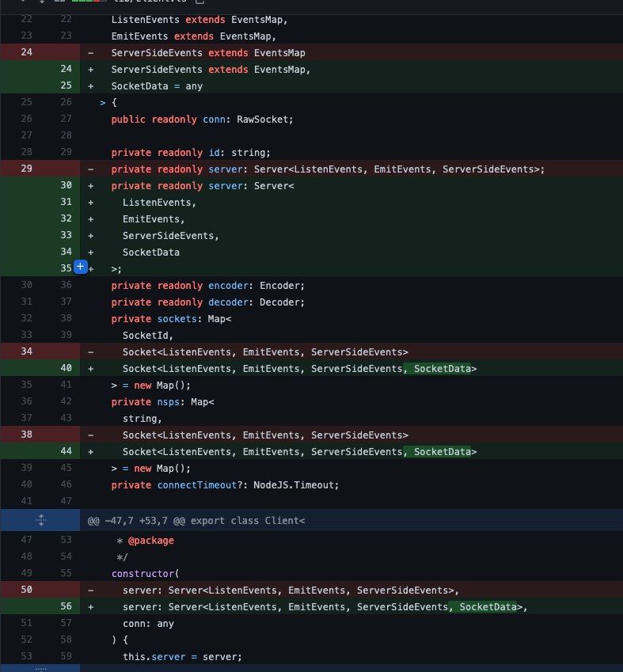
Task: Click added 'server: Server<..., SocketData>,' line 56
Action: 325,607
